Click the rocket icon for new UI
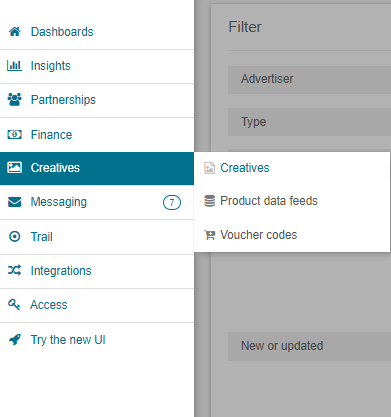 pyautogui.click(x=15, y=340)
